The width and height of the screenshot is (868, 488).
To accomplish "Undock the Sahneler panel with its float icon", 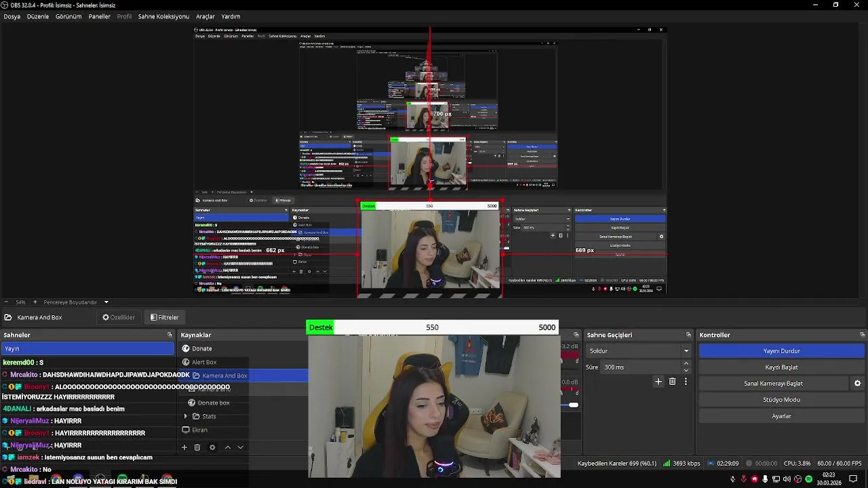I will [170, 335].
